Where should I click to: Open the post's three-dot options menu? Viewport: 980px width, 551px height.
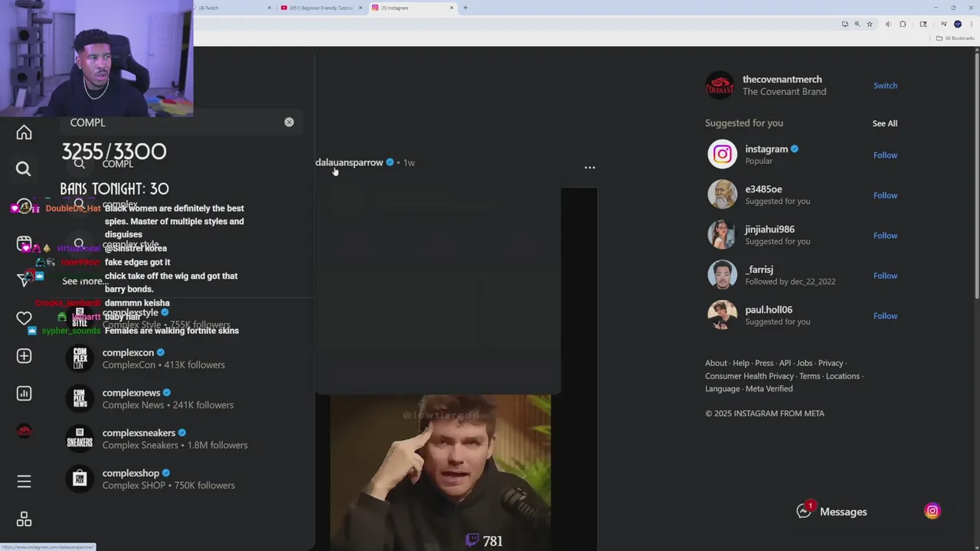[x=590, y=167]
